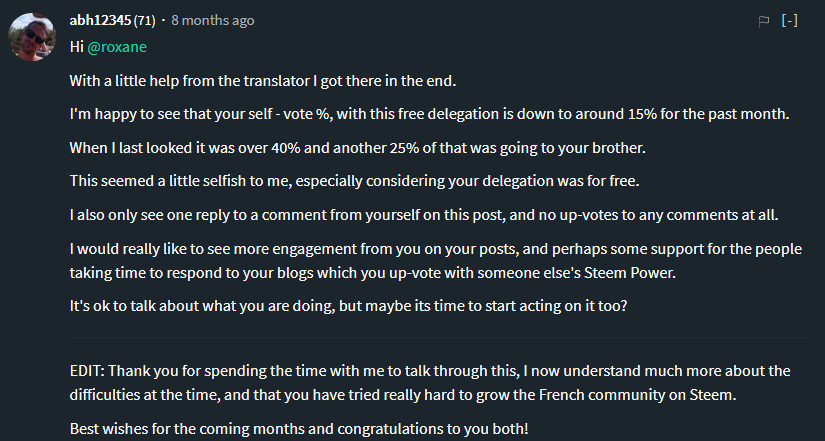825x441 pixels.
Task: Click the 'When I last looked' sentence
Action: pyautogui.click(x=357, y=148)
